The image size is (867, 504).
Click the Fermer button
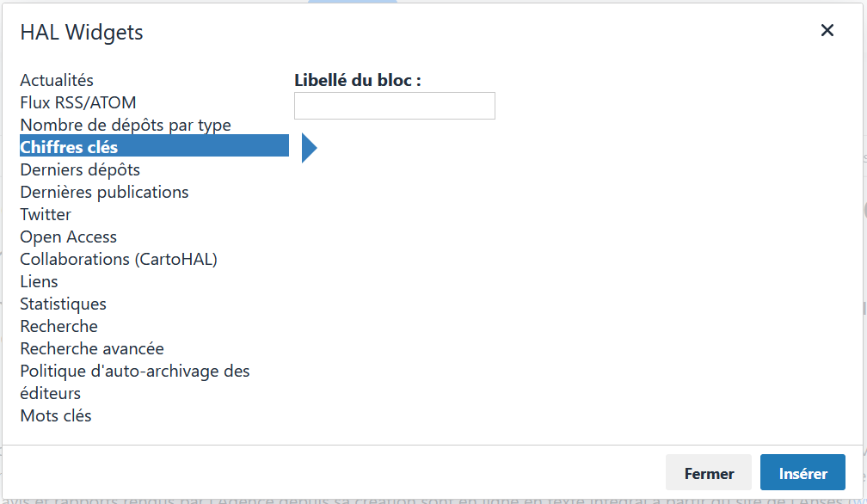(x=708, y=472)
